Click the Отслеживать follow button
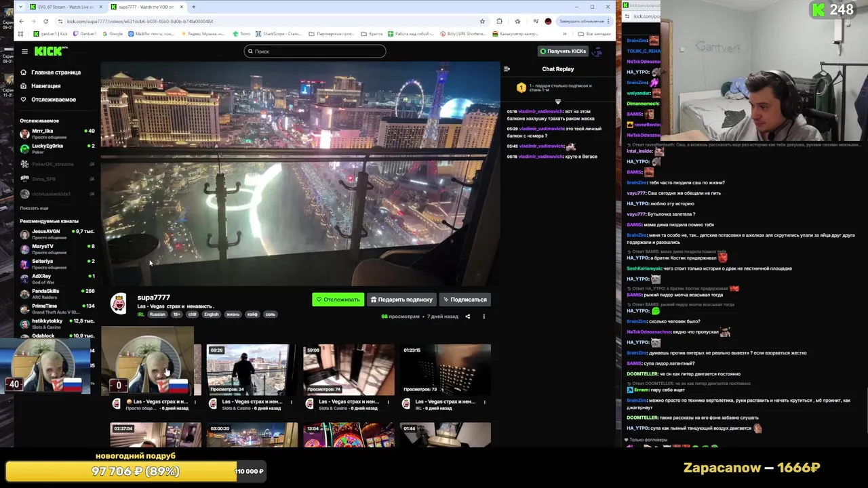The width and height of the screenshot is (868, 488). click(x=338, y=300)
